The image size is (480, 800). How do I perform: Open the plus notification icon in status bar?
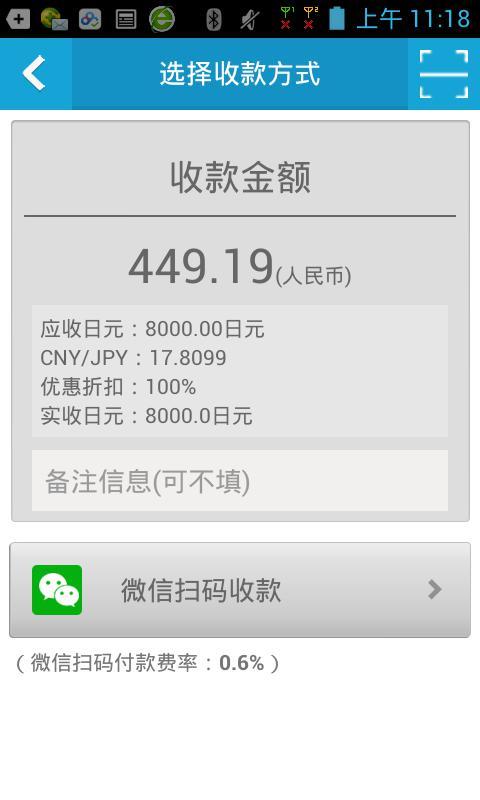(18, 19)
